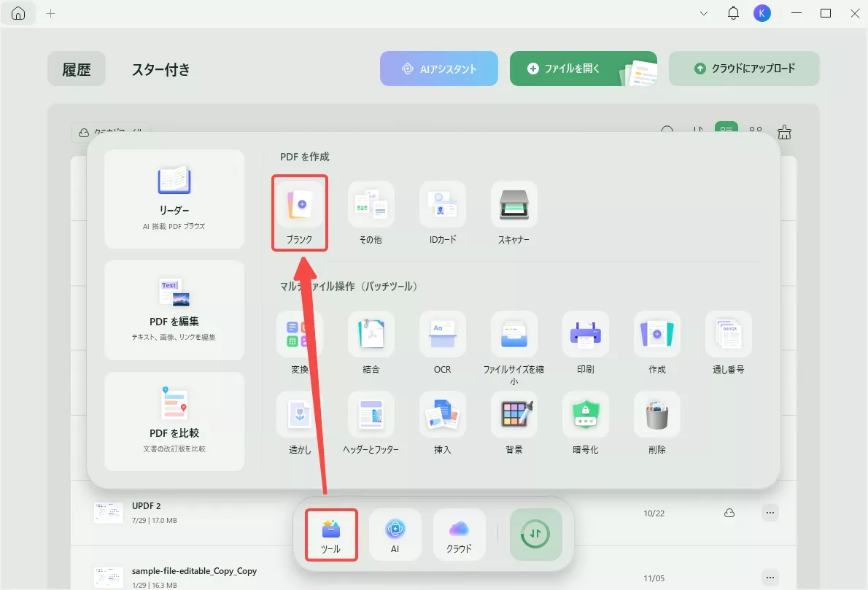Open more options for sample-file-editable_Copy_Copy
The width and height of the screenshot is (868, 590).
click(770, 578)
